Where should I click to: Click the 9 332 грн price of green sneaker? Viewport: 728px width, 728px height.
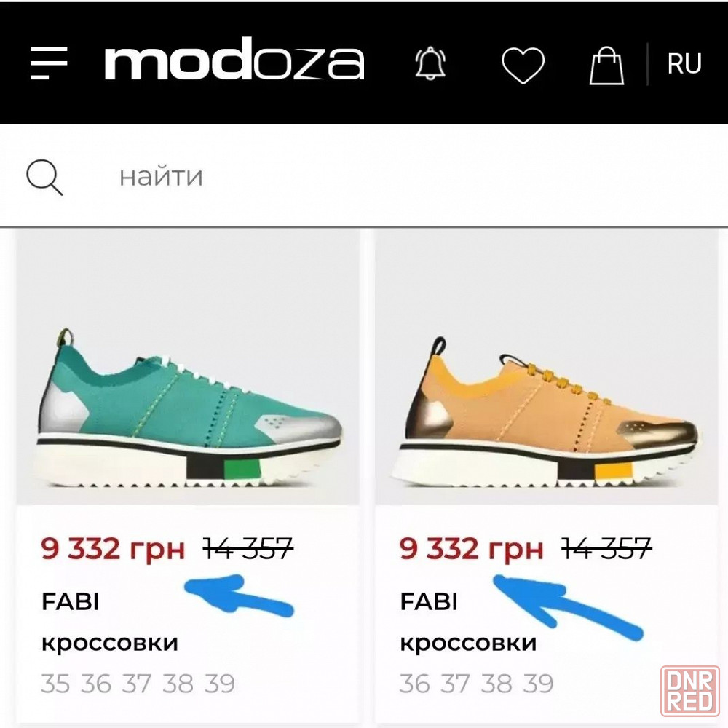pyautogui.click(x=113, y=549)
